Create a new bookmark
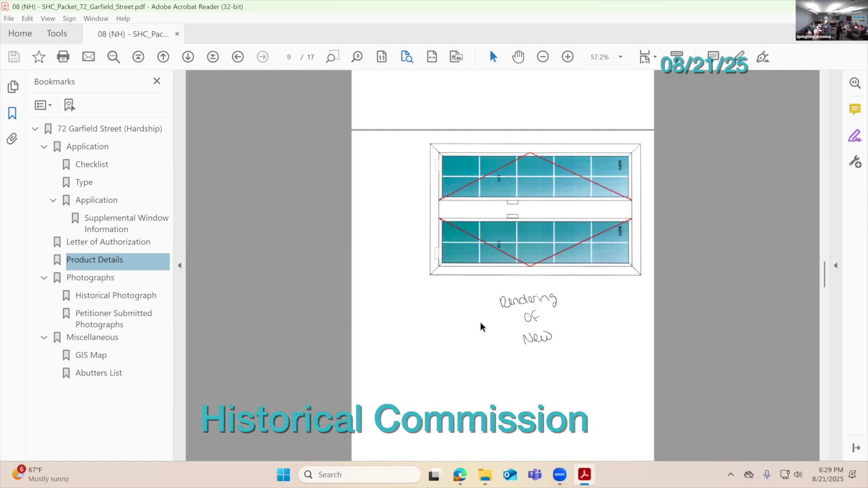 (69, 104)
